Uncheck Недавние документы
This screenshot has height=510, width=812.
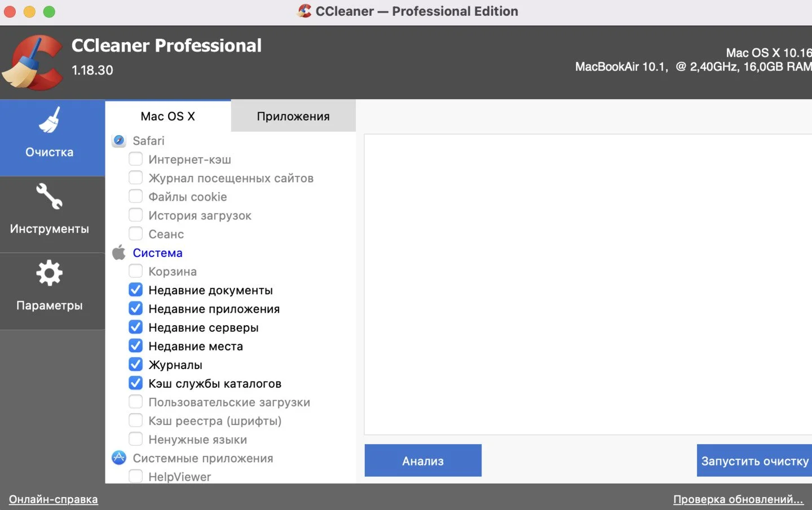pyautogui.click(x=135, y=290)
